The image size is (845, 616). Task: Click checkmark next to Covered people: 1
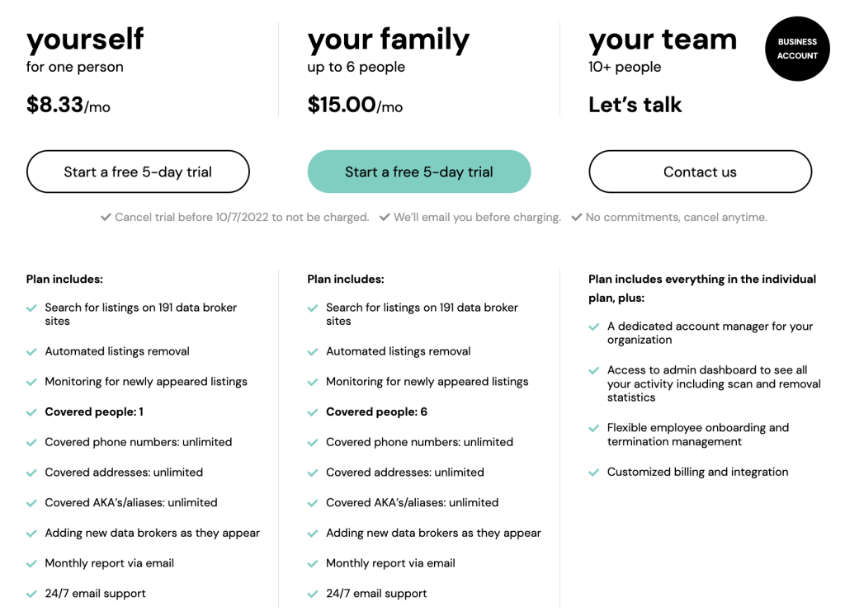31,412
